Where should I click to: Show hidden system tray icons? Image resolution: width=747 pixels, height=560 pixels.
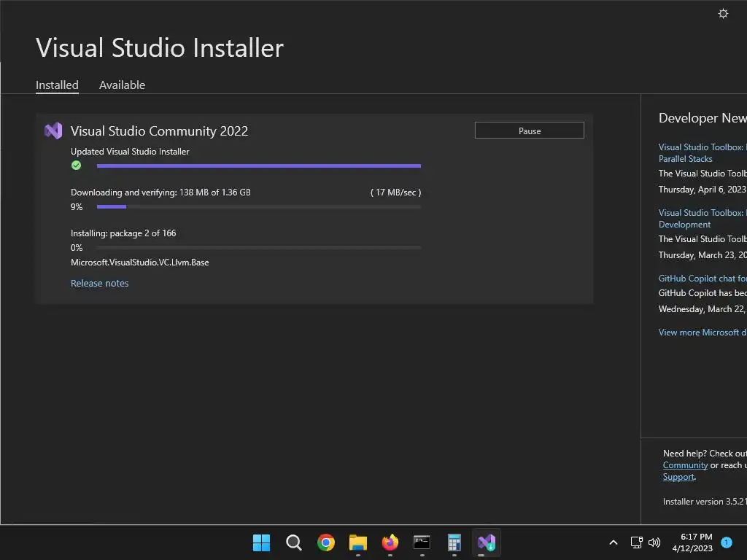pos(614,542)
